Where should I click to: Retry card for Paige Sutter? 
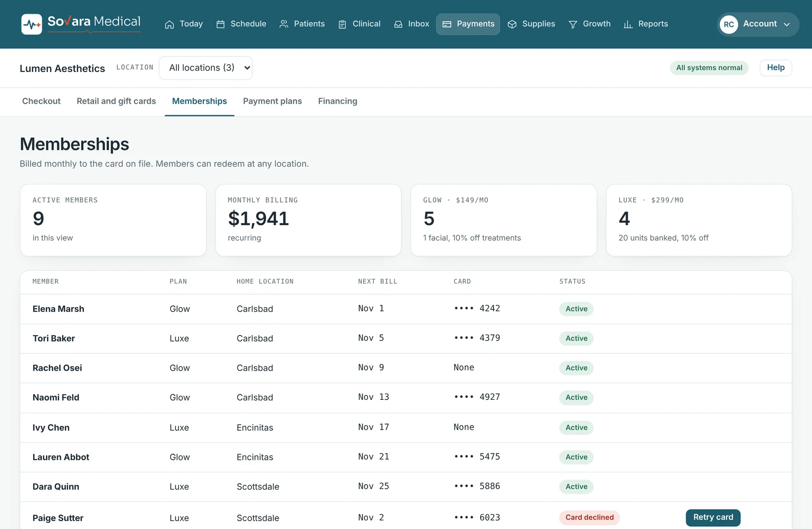(x=713, y=517)
